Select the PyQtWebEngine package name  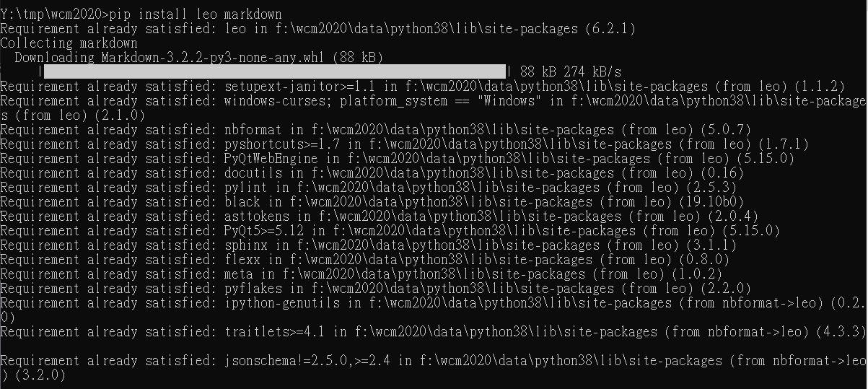(x=271, y=159)
